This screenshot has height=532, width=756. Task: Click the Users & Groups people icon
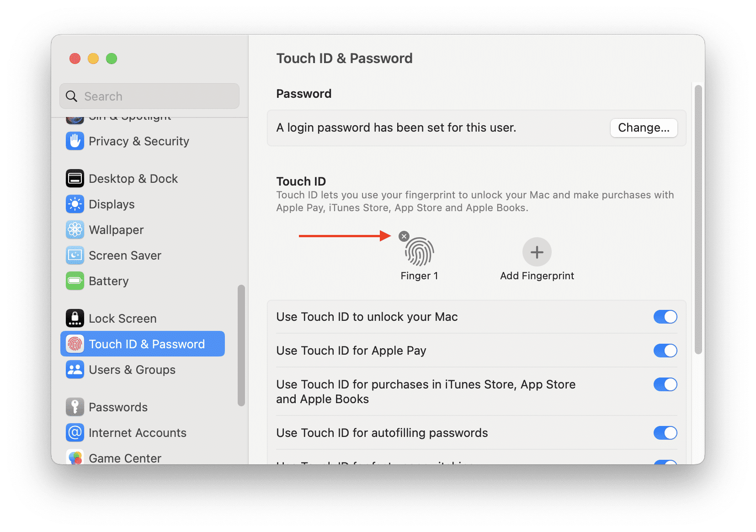pyautogui.click(x=75, y=370)
